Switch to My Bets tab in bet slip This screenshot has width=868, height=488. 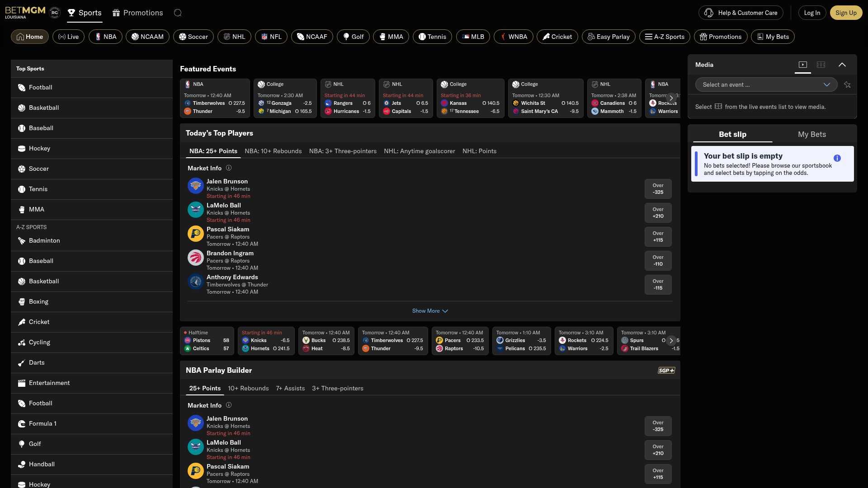coord(812,134)
